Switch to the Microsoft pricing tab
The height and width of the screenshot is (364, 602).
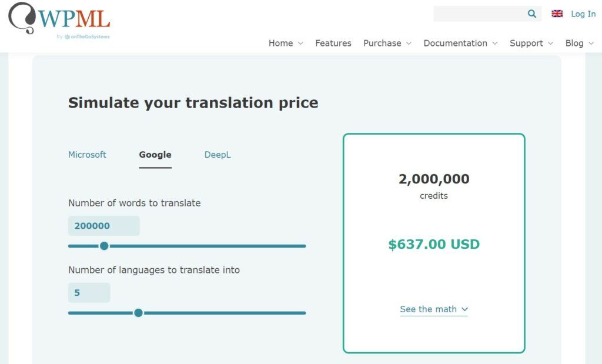[87, 155]
